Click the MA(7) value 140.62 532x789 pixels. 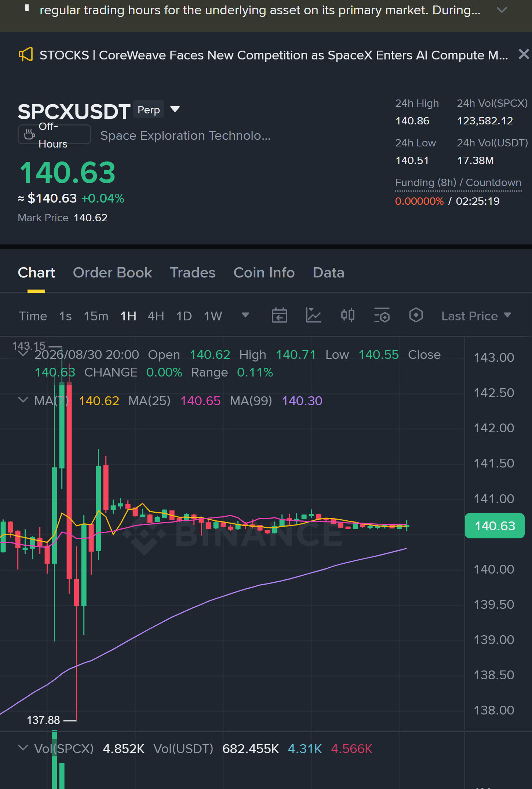[x=99, y=401]
